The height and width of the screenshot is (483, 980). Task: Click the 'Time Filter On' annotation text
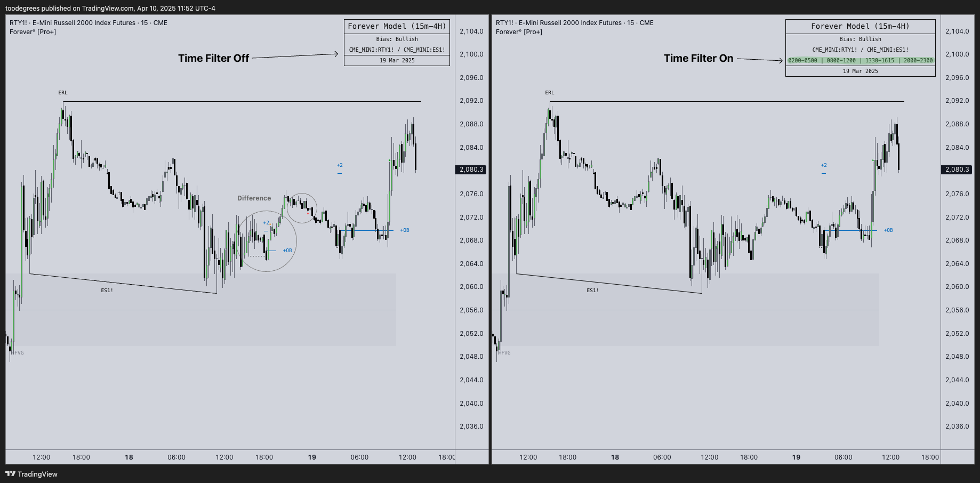(698, 58)
